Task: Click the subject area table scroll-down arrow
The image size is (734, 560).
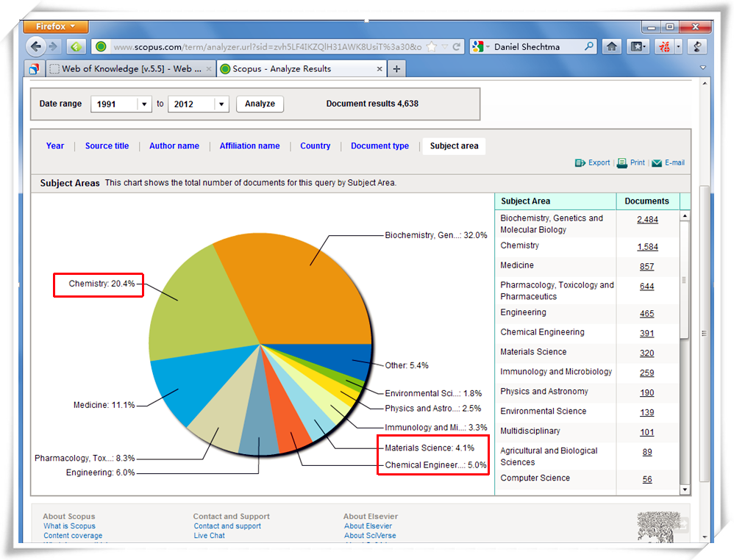Action: pyautogui.click(x=685, y=489)
